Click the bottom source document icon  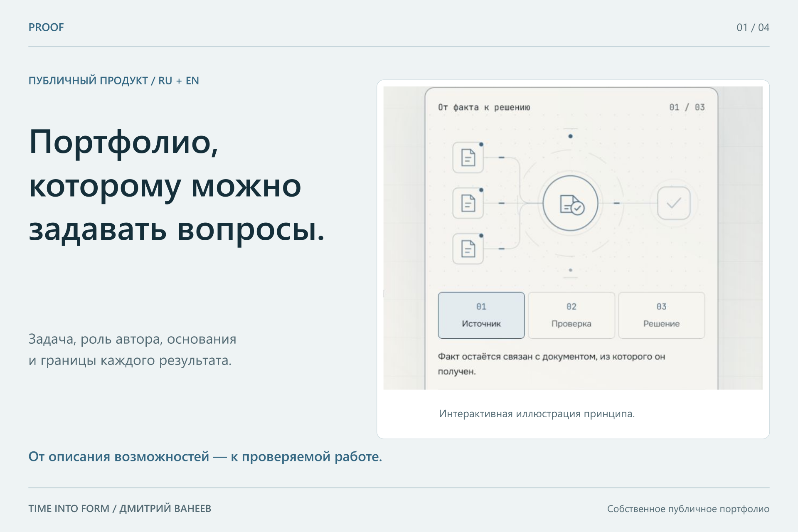(468, 249)
